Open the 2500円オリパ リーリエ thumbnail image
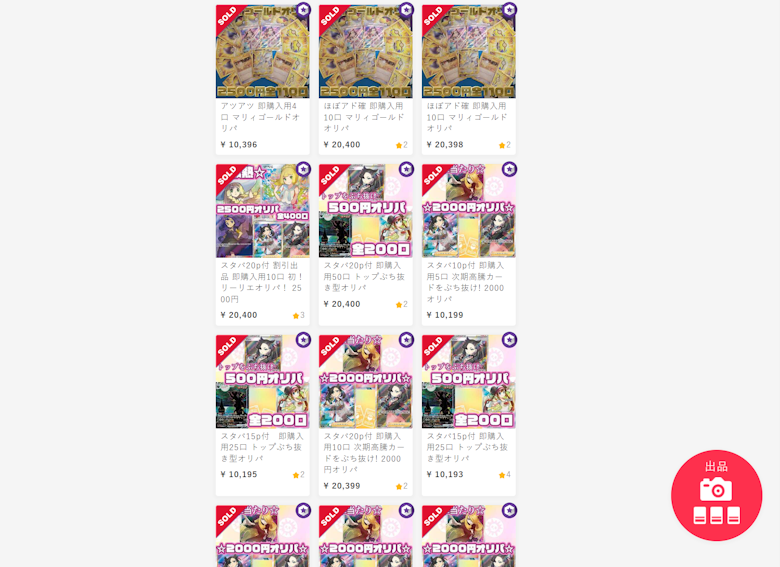The height and width of the screenshot is (567, 780). (x=263, y=211)
